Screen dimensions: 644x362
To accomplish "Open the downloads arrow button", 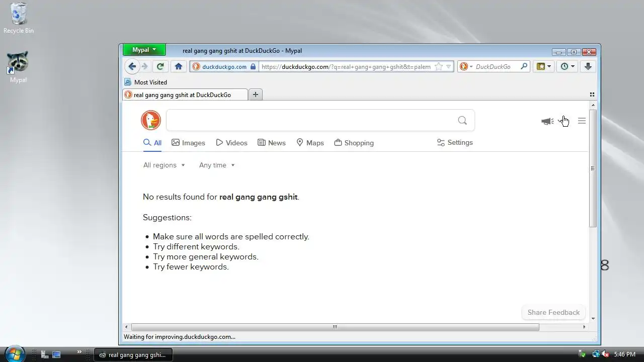I will coord(588,66).
